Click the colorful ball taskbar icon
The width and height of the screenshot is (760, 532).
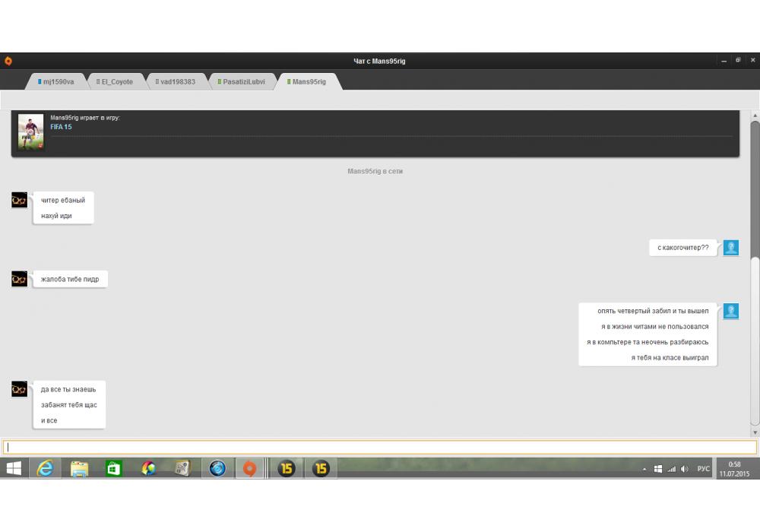tap(148, 468)
